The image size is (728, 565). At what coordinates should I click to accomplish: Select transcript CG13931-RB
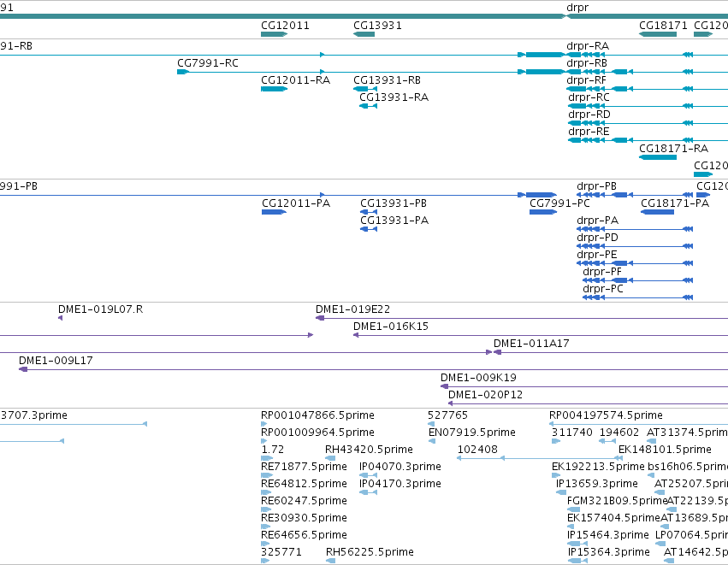[365, 89]
